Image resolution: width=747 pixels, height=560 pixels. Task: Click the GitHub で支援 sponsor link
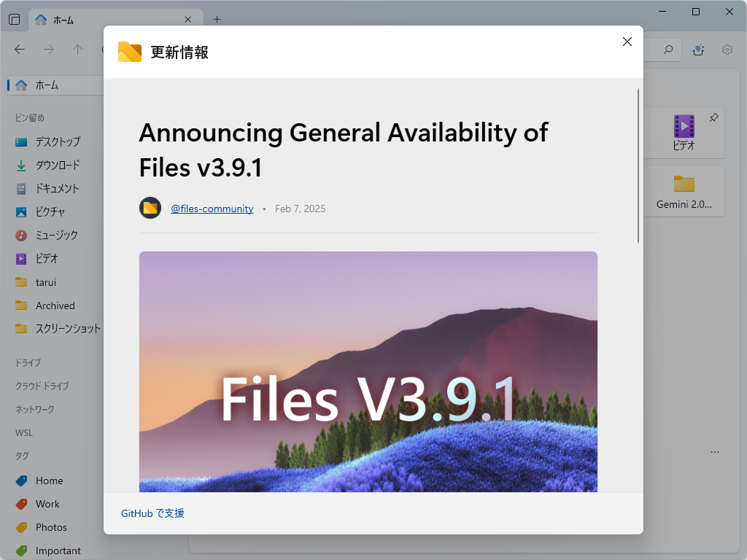tap(152, 513)
